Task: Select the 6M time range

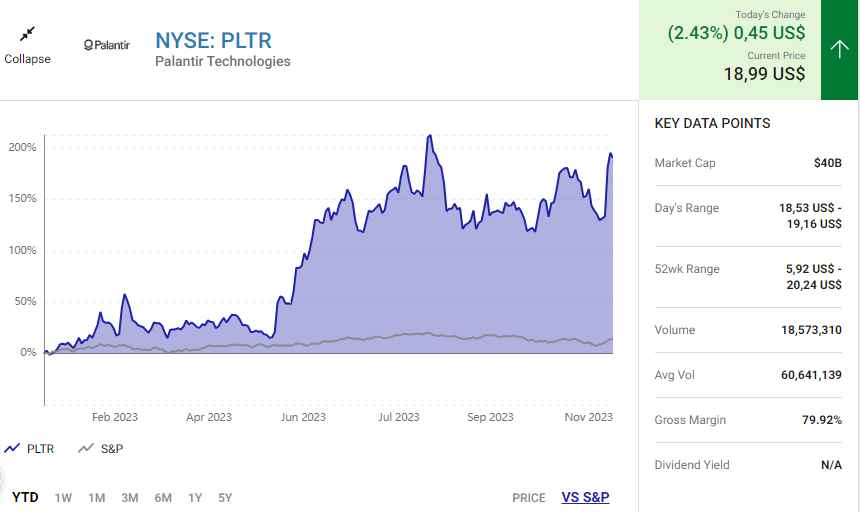Action: tap(163, 498)
